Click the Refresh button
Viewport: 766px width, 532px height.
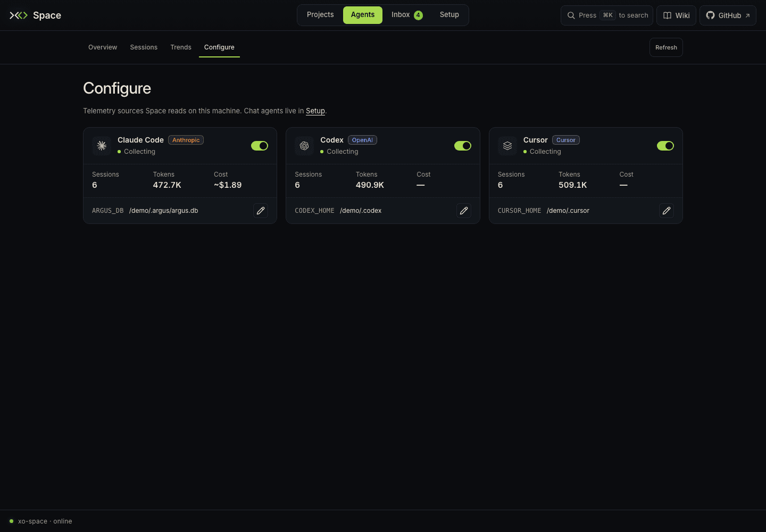666,47
